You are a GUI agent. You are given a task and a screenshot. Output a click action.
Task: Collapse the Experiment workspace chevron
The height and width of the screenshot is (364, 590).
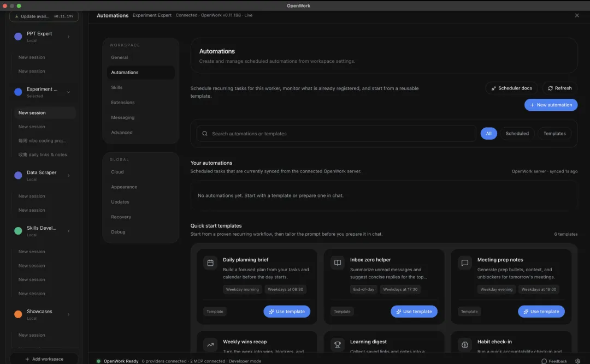68,92
